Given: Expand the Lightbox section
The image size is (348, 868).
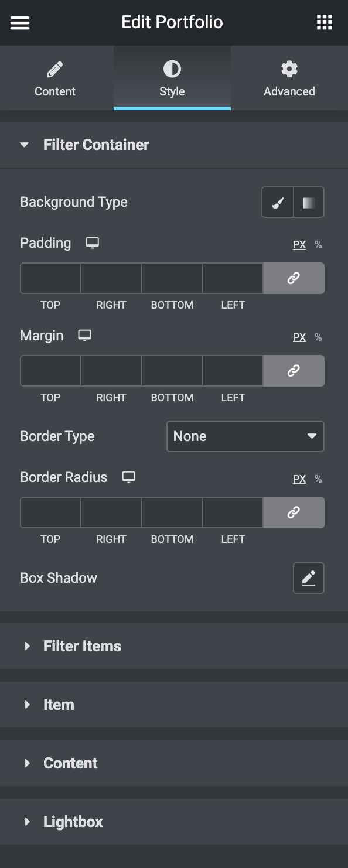Looking at the screenshot, I should 72,821.
